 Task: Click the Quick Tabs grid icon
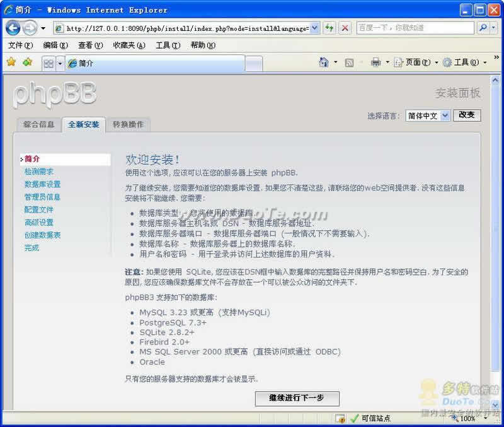49,64
